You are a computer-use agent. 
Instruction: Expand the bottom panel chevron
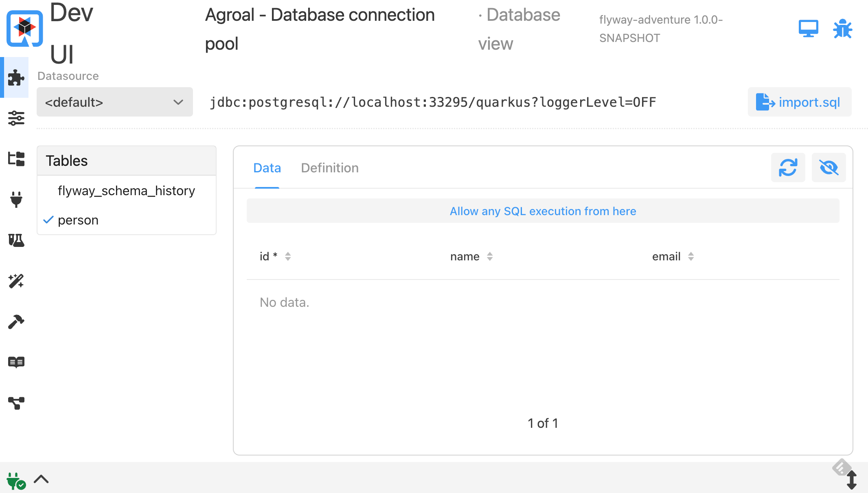coord(41,479)
